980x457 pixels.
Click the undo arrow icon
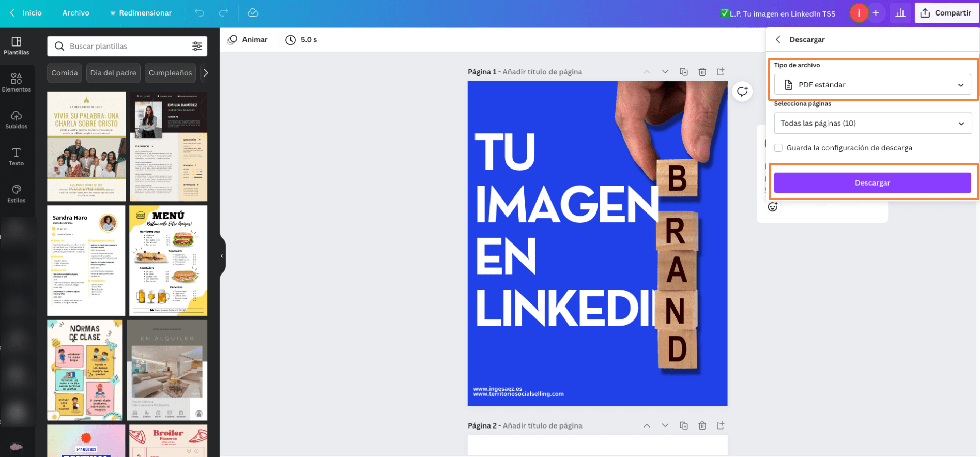tap(200, 13)
